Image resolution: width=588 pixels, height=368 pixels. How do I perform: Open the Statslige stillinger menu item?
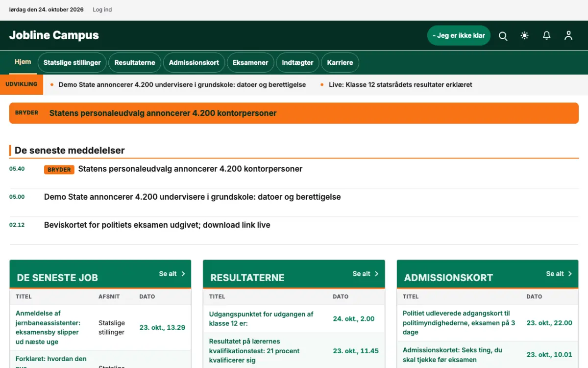pos(72,63)
